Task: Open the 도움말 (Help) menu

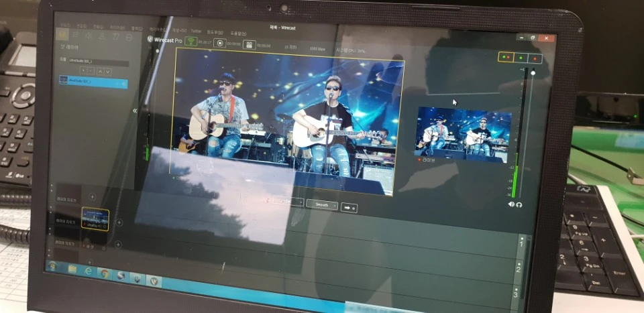Action: click(238, 33)
